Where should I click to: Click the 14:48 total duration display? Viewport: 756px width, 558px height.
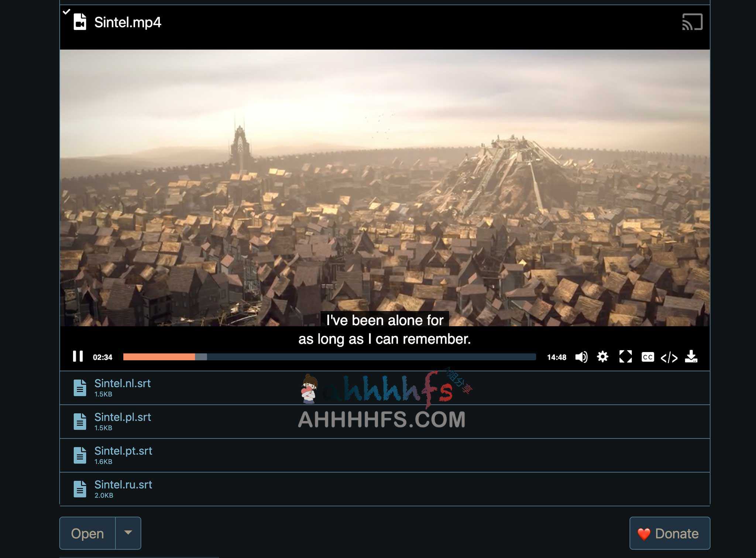point(557,357)
